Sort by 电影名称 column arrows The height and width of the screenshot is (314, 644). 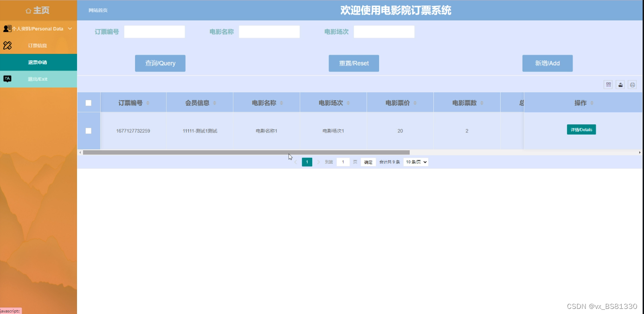pos(281,103)
